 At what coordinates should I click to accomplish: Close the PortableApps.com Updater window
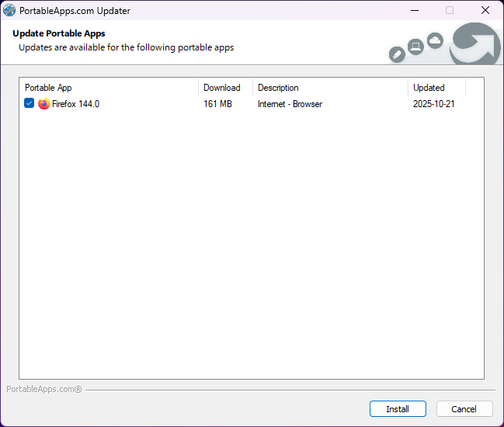485,10
